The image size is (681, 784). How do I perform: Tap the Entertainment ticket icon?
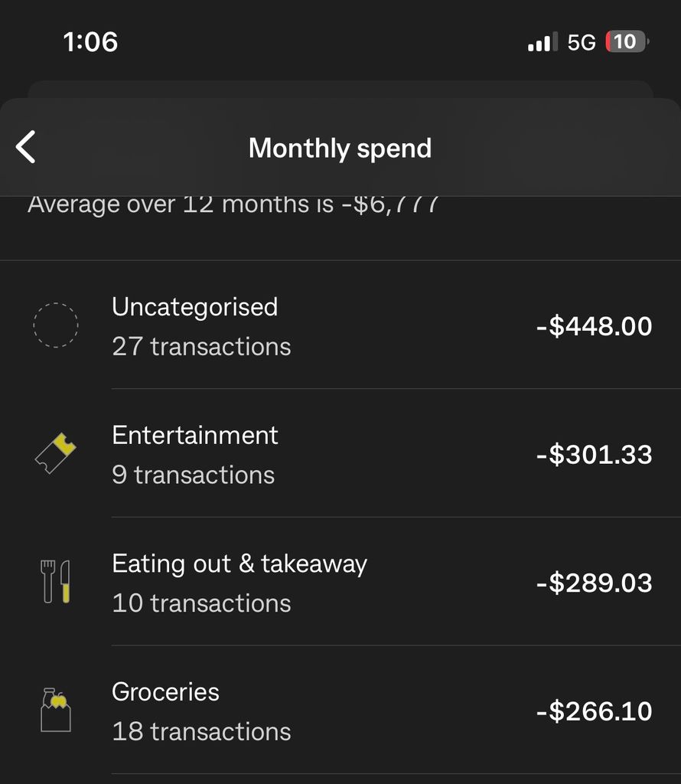(x=56, y=453)
